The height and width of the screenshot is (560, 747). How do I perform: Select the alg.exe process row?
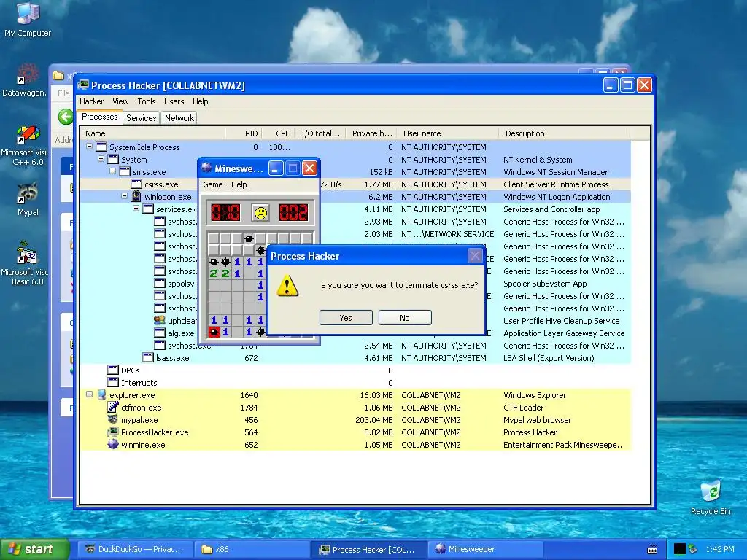pyautogui.click(x=355, y=332)
